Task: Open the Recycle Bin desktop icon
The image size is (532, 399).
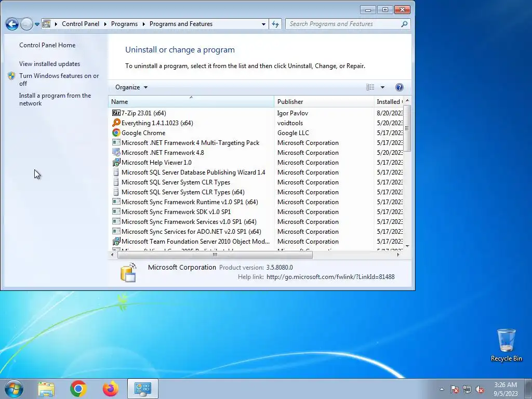Action: pos(506,345)
